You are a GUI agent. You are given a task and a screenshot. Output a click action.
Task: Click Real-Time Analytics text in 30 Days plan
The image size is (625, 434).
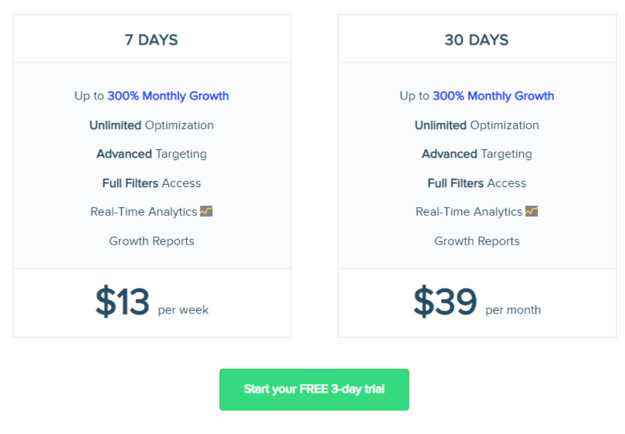469,212
